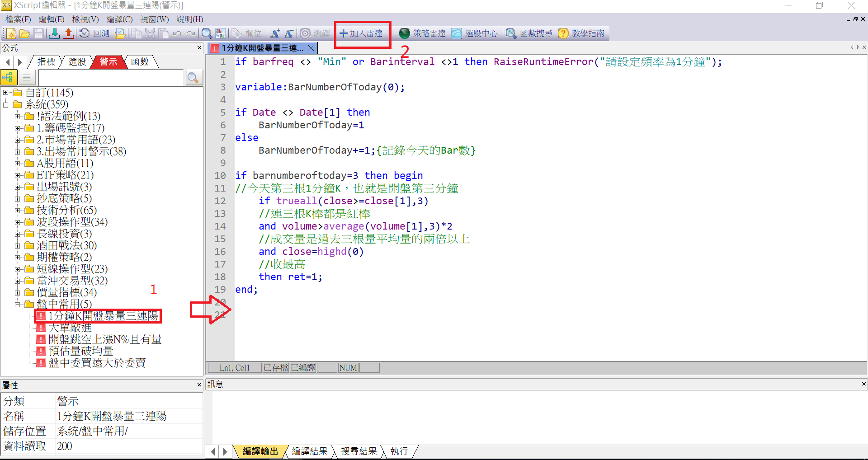Collapse the 系統(359) folder
The height and width of the screenshot is (460, 868).
click(6, 104)
